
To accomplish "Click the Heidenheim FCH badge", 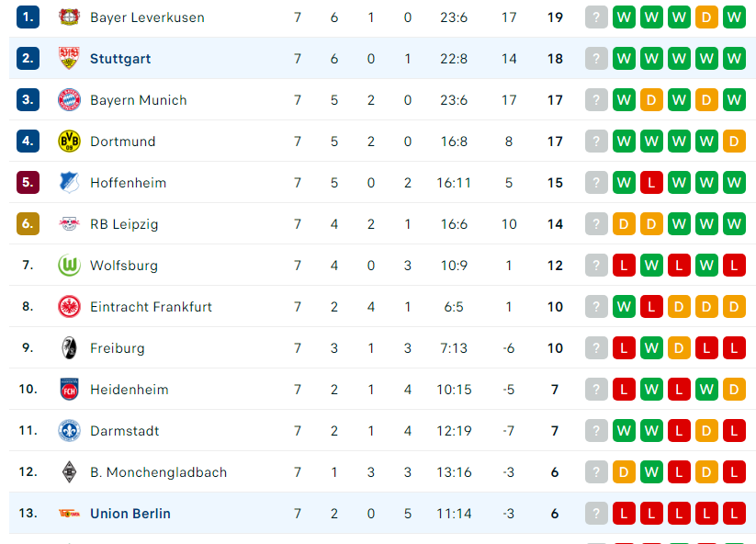I will point(69,390).
